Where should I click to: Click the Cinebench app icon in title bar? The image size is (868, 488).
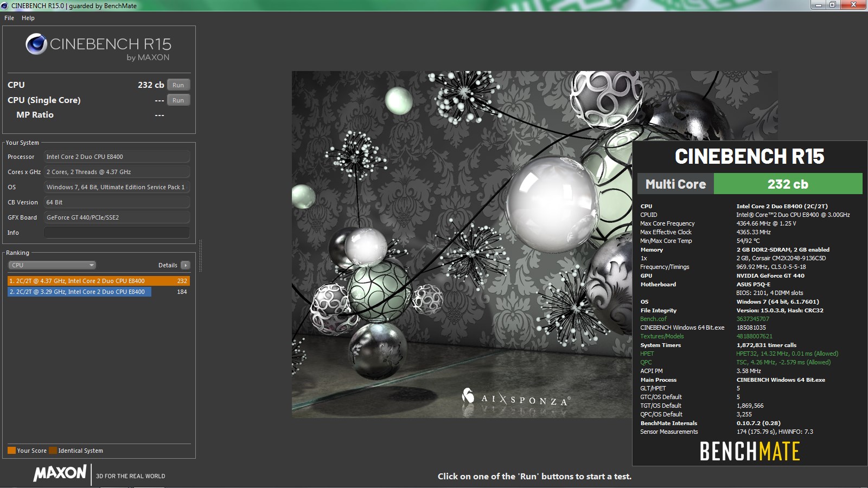click(5, 5)
